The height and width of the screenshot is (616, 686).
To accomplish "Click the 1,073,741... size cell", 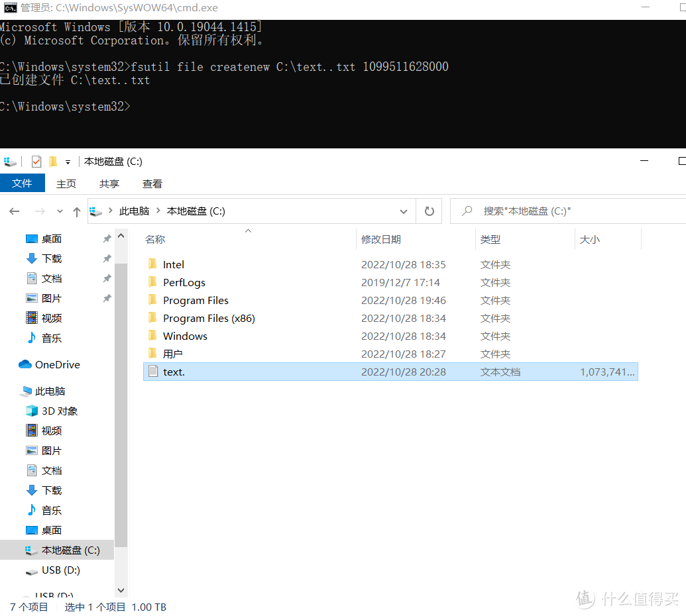I will pyautogui.click(x=607, y=372).
